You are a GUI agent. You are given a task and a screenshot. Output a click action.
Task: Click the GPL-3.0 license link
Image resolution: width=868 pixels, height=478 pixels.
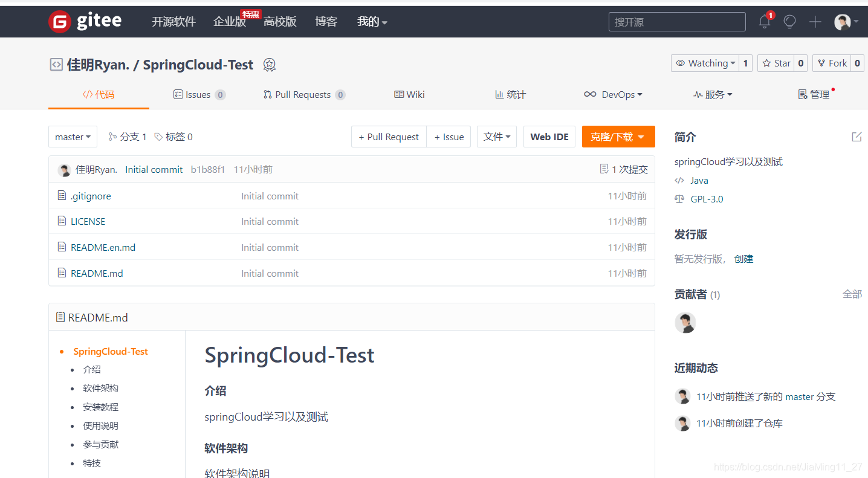click(707, 199)
